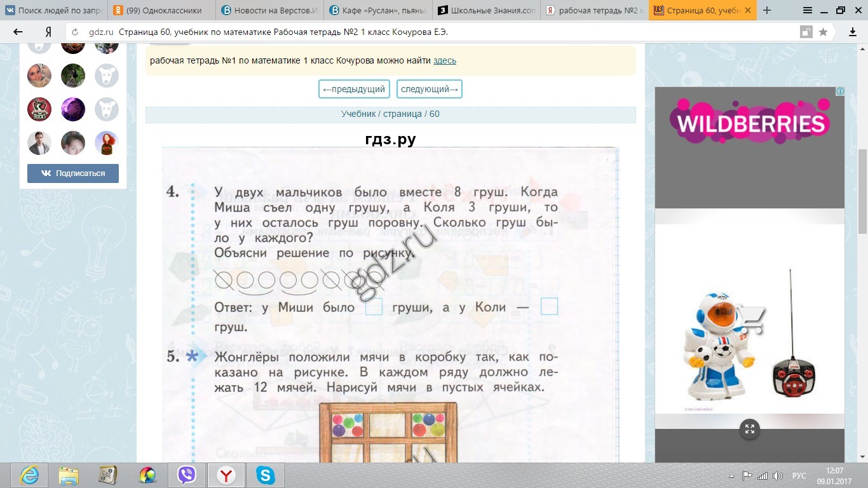Click the Yandex 'Я' home icon

point(48,32)
